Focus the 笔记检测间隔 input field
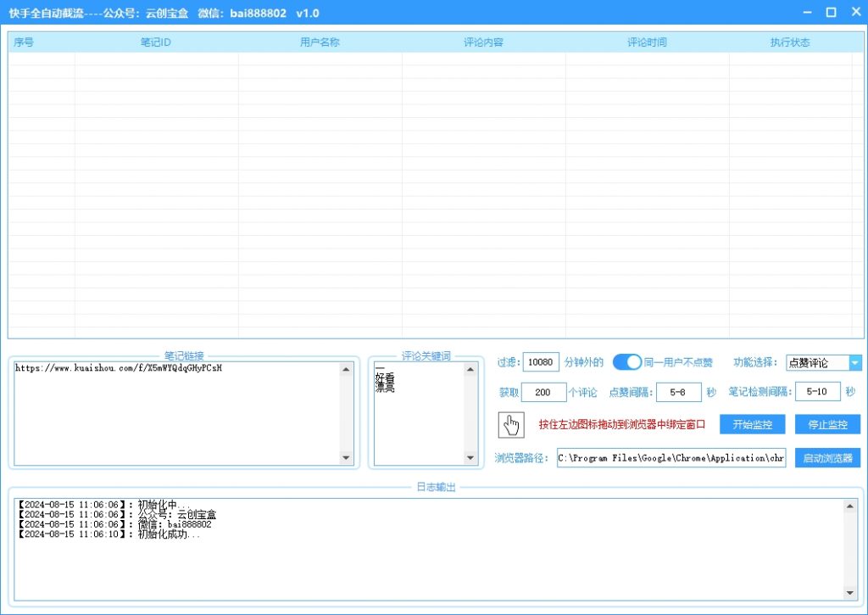 817,392
